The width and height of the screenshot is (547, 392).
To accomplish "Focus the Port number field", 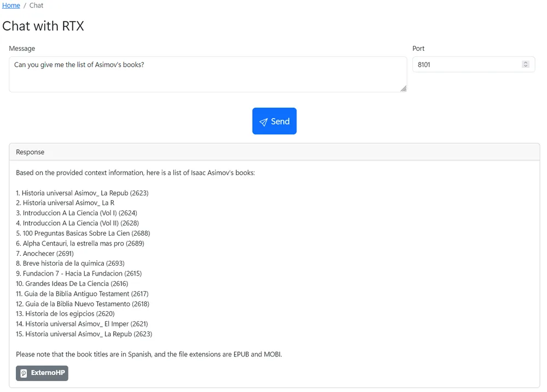I will click(473, 65).
